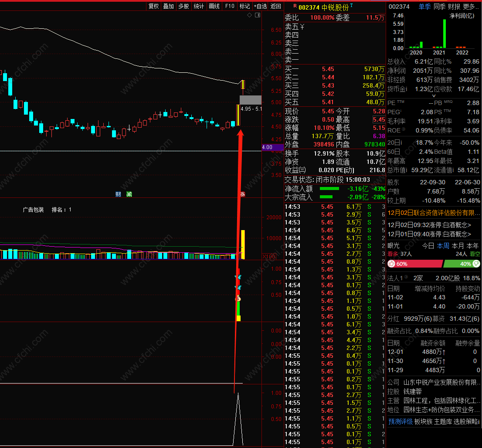Vote 看空 bearish
This screenshot has width=482, height=448.
(x=475, y=254)
